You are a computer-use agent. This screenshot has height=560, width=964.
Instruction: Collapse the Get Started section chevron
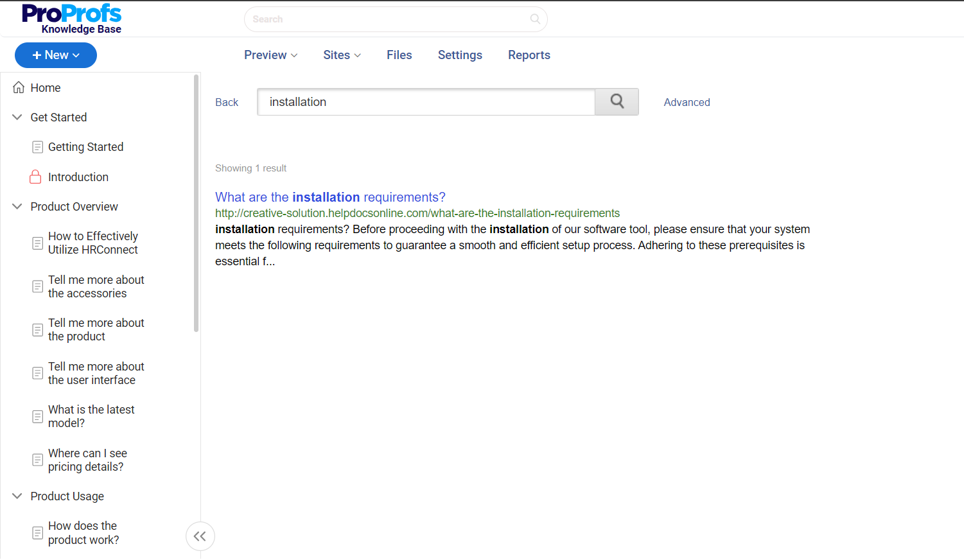17,117
